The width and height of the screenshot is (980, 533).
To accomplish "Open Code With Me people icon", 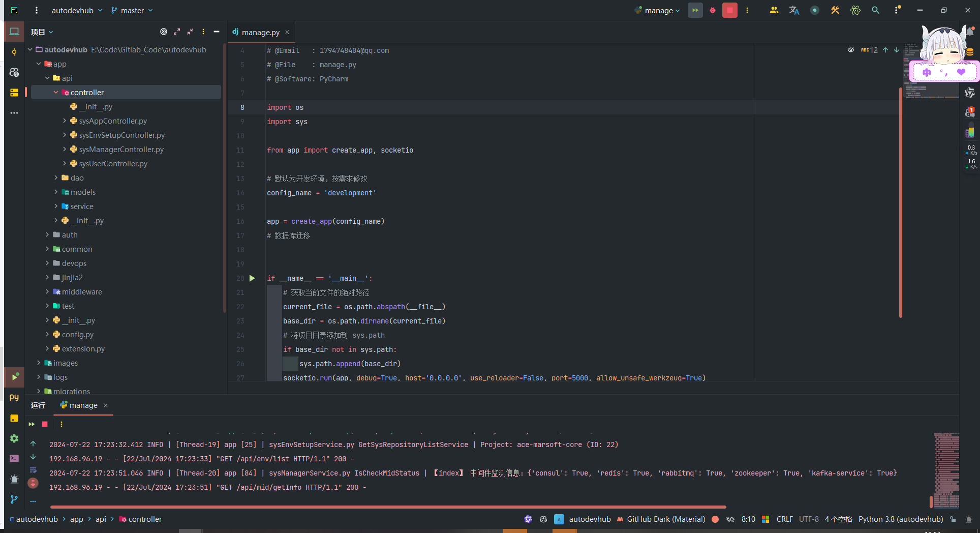I will [x=774, y=10].
